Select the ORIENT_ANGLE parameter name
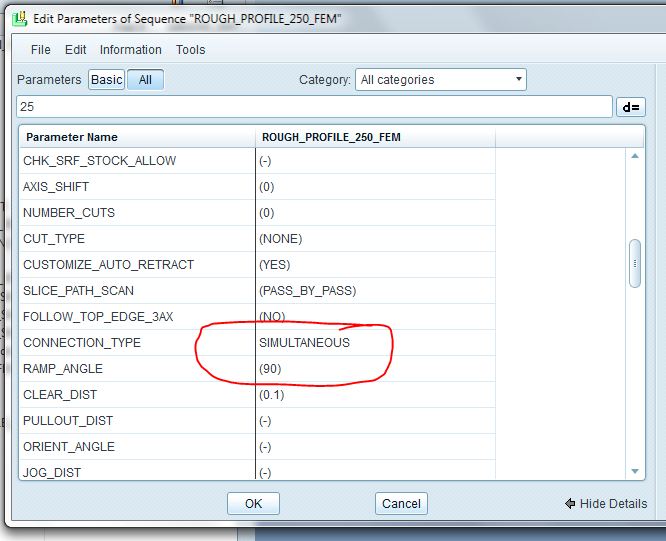The height and width of the screenshot is (541, 666). point(69,447)
